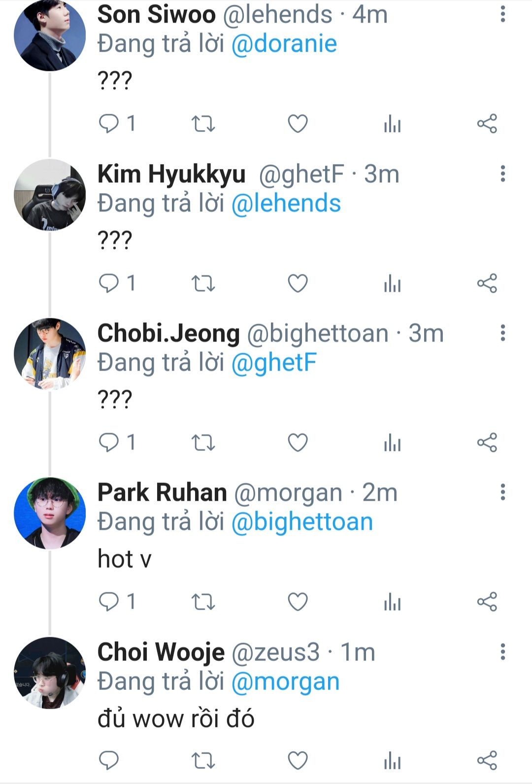The image size is (532, 784).
Task: Open more options for Son Siwoo's tweet
Action: [502, 14]
